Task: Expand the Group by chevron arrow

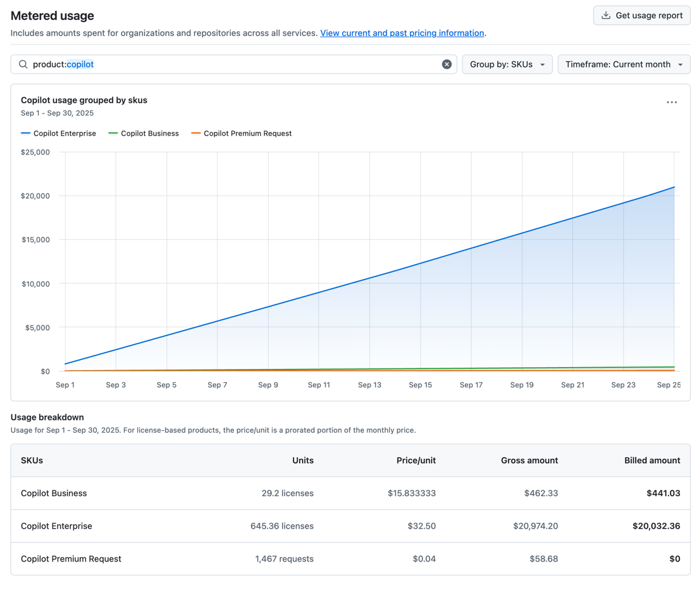Action: point(542,64)
